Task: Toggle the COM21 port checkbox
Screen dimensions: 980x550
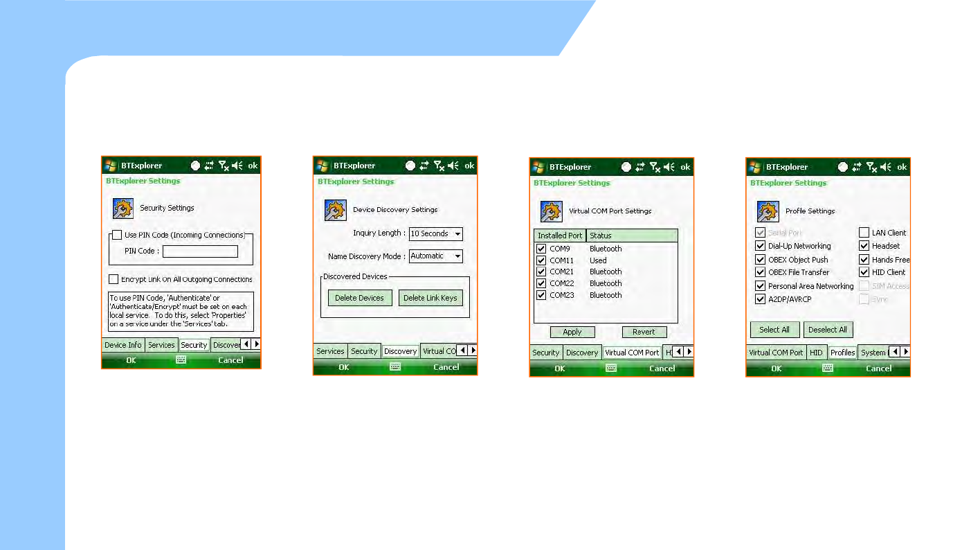Action: (x=541, y=272)
